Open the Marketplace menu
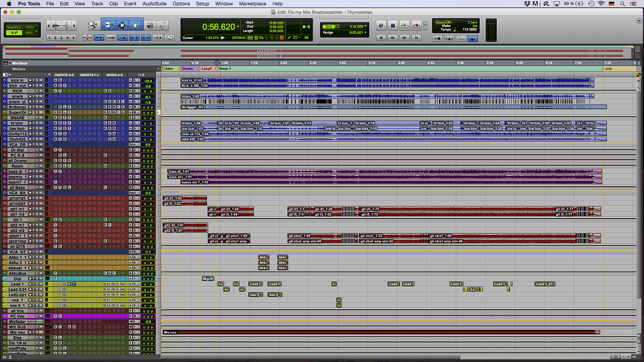The width and height of the screenshot is (644, 362). (253, 4)
